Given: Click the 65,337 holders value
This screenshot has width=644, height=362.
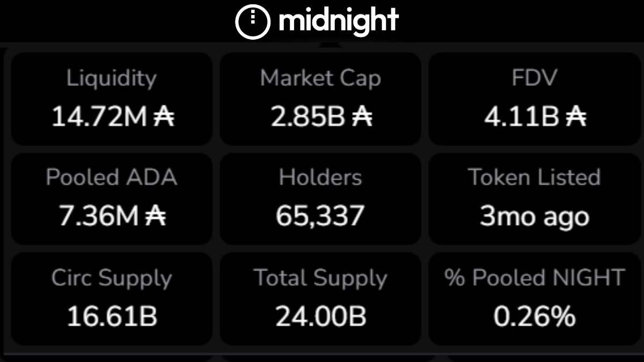Looking at the screenshot, I should [x=320, y=216].
